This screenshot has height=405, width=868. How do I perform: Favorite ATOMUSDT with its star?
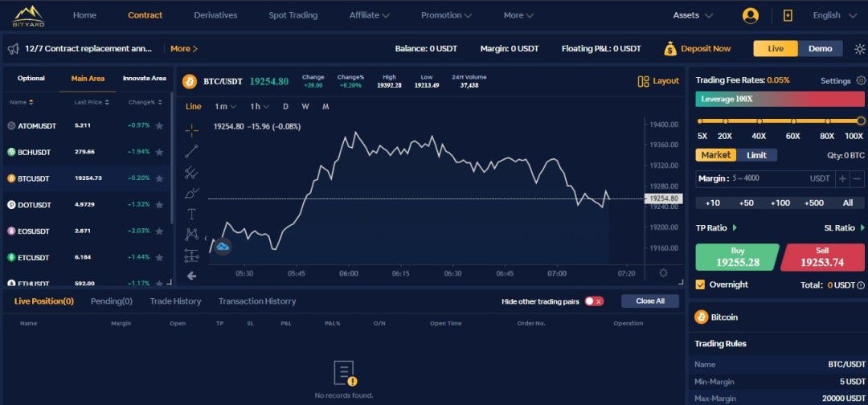[159, 125]
